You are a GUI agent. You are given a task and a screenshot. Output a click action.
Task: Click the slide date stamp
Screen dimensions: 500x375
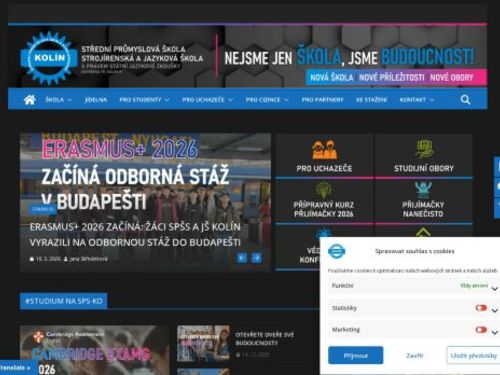click(48, 259)
